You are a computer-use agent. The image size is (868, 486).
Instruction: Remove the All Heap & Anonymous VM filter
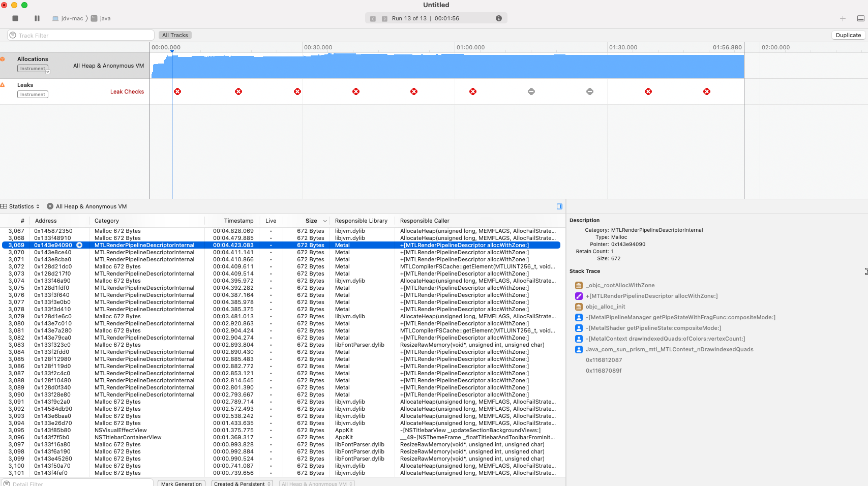50,206
